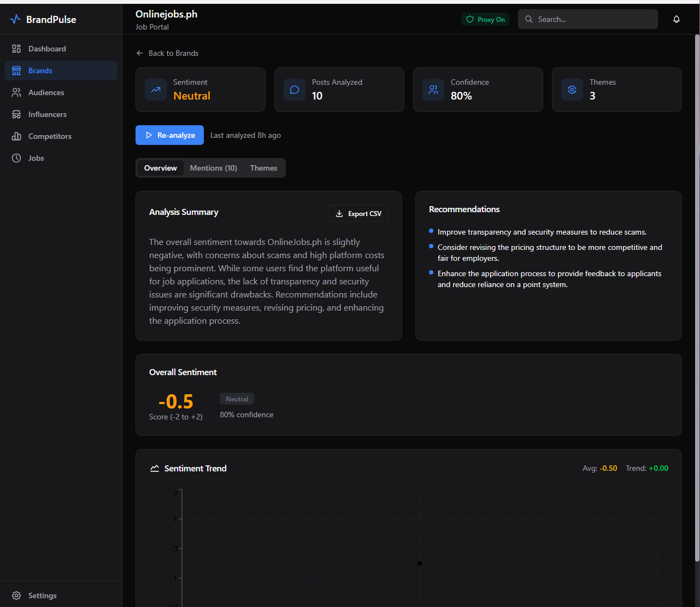Click the Influencers icon
Viewport: 700px width, 607px height.
tap(16, 114)
